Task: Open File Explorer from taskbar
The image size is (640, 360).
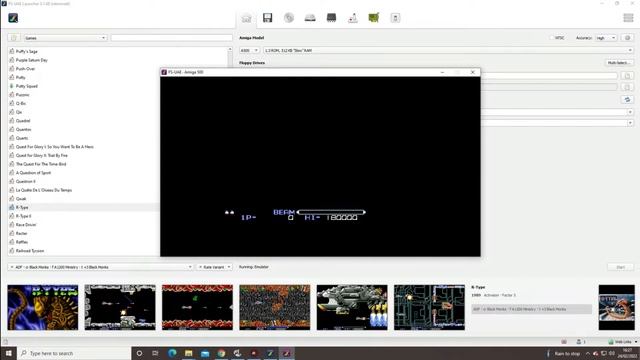Action: [189, 353]
